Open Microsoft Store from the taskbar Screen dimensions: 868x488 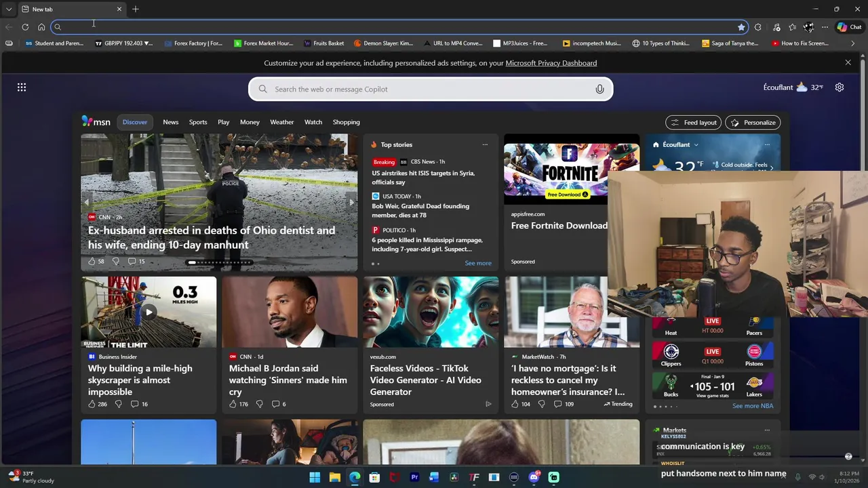374,477
